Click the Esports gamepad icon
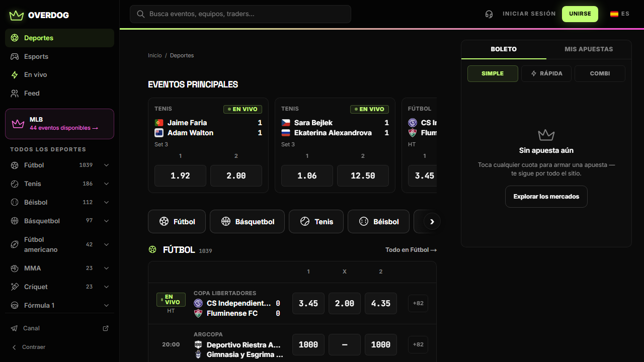The height and width of the screenshot is (362, 644). tap(15, 56)
